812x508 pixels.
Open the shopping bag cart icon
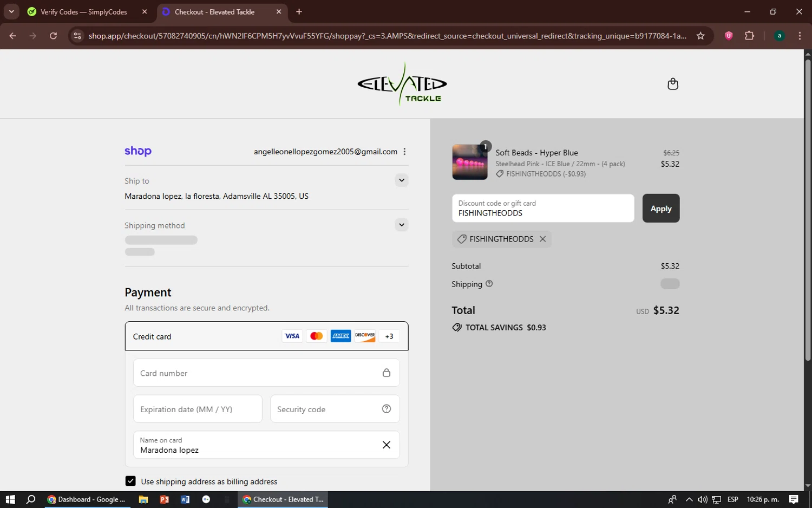[x=672, y=84]
